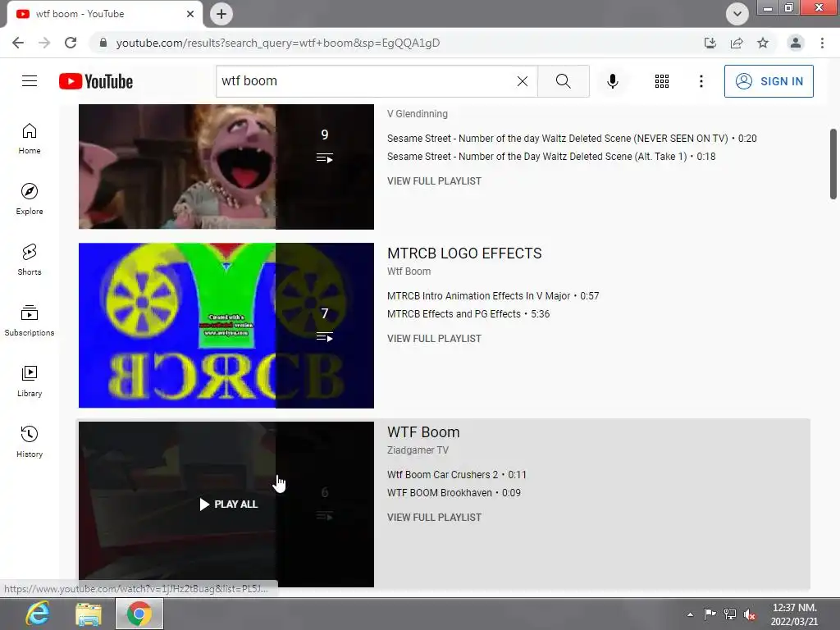Open the Chrome profile avatar

796,43
